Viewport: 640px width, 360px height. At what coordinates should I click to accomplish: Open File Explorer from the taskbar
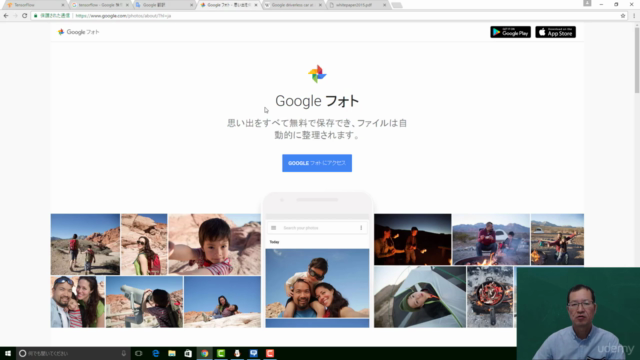pyautogui.click(x=172, y=353)
